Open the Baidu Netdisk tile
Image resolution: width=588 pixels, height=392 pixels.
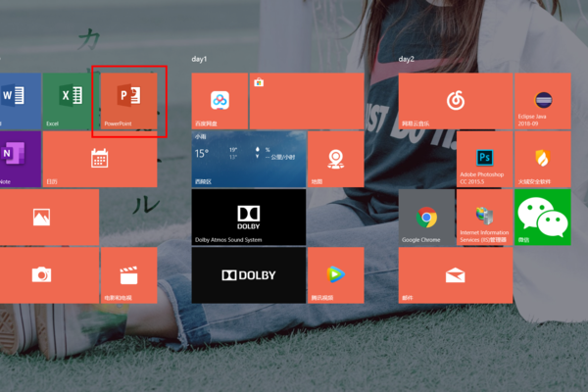pos(220,101)
